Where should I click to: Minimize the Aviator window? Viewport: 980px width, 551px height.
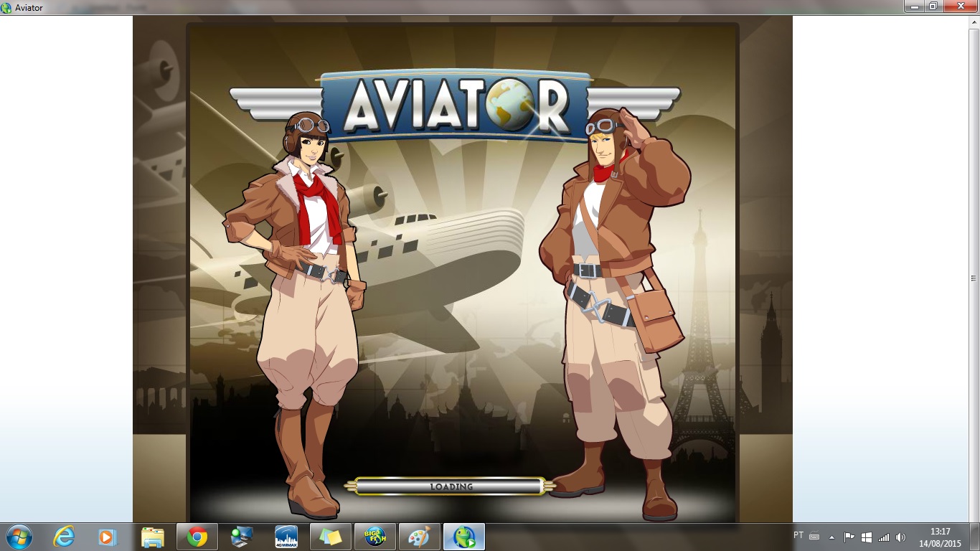913,6
